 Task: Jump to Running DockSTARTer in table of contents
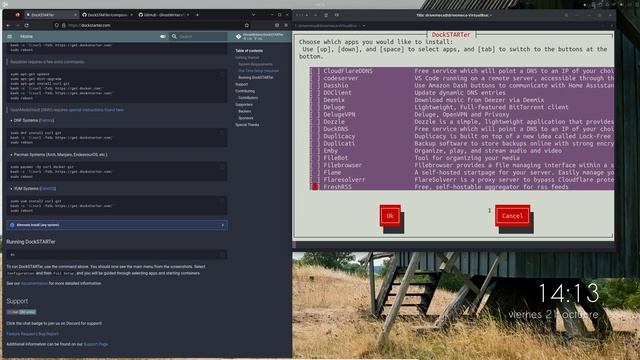[x=256, y=77]
